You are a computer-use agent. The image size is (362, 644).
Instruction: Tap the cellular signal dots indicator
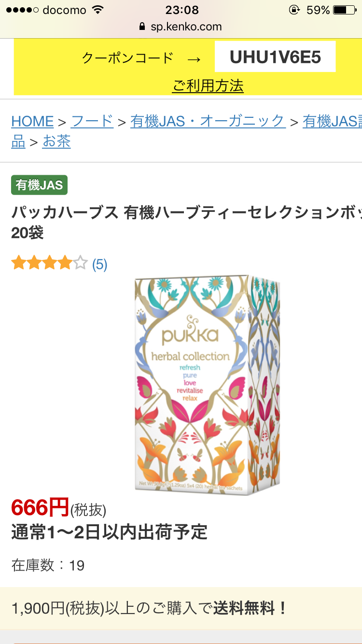[22, 10]
